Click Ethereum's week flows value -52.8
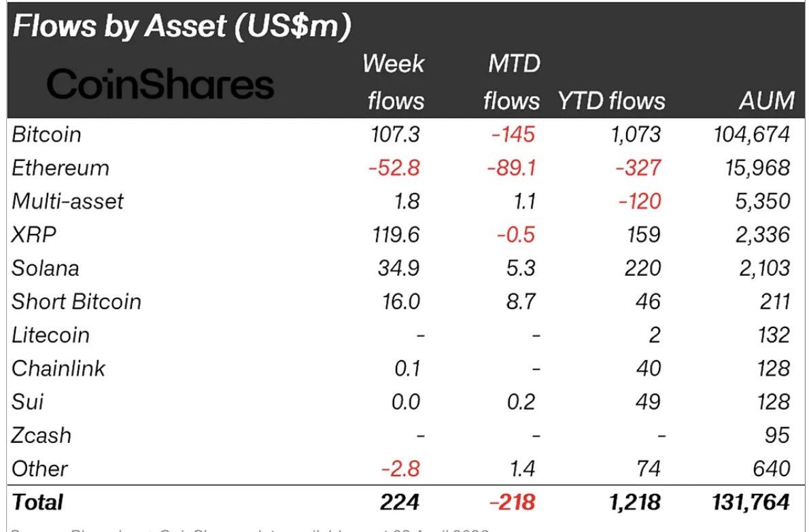Viewport: 809px width, 532px height. click(394, 167)
